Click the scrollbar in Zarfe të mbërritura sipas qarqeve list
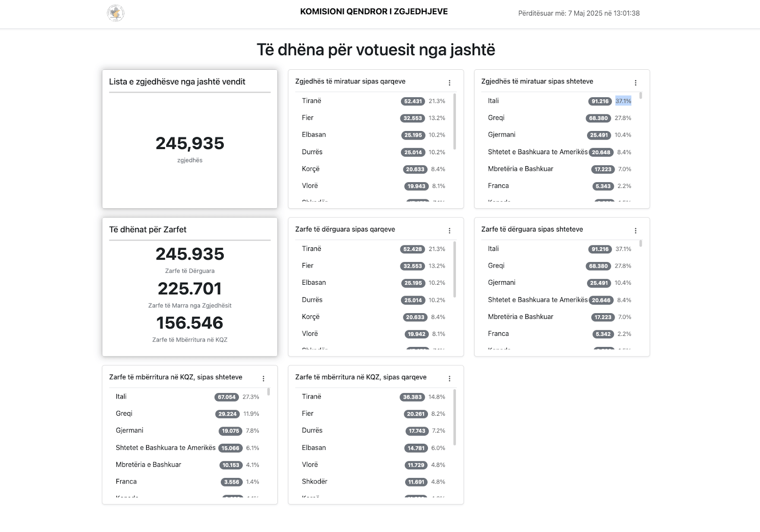 (x=455, y=418)
